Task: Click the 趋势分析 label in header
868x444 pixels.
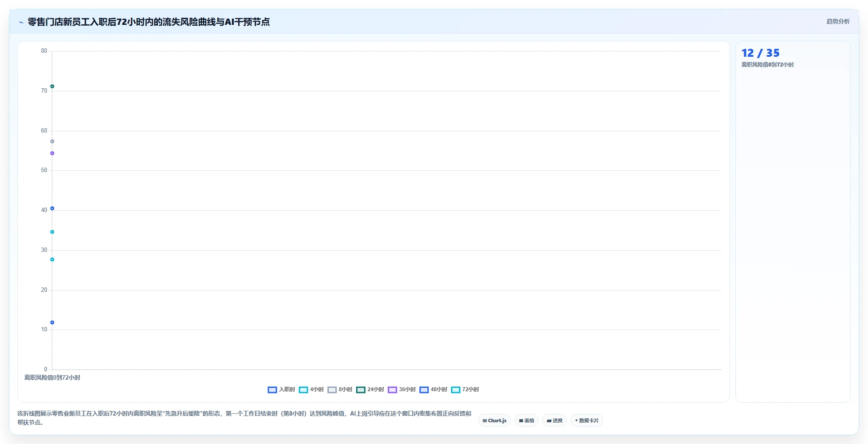Action: [838, 21]
